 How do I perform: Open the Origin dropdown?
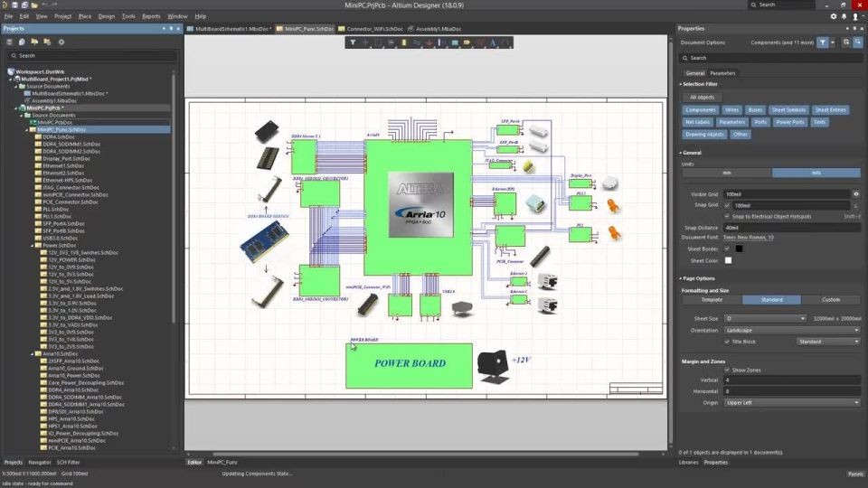click(792, 403)
